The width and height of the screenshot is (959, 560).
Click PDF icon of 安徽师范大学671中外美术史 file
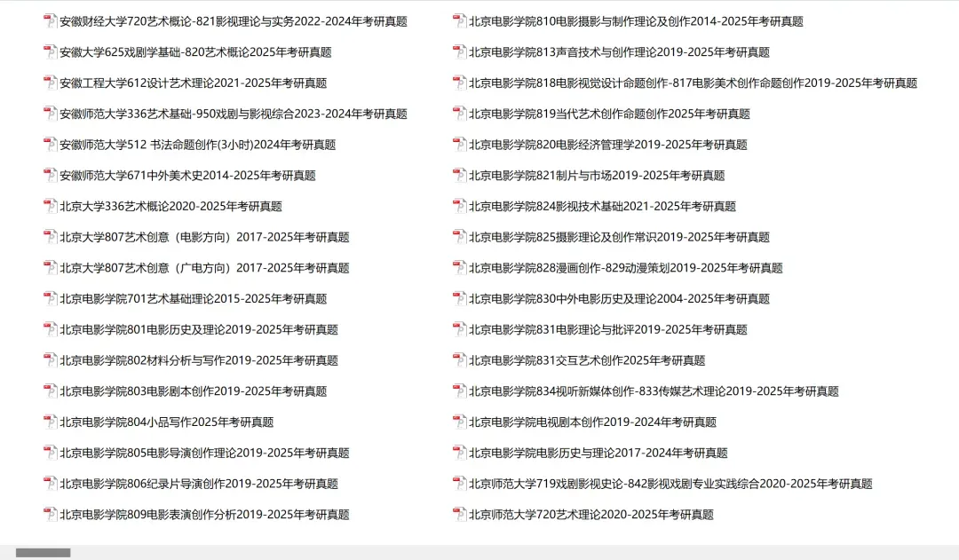pyautogui.click(x=50, y=175)
